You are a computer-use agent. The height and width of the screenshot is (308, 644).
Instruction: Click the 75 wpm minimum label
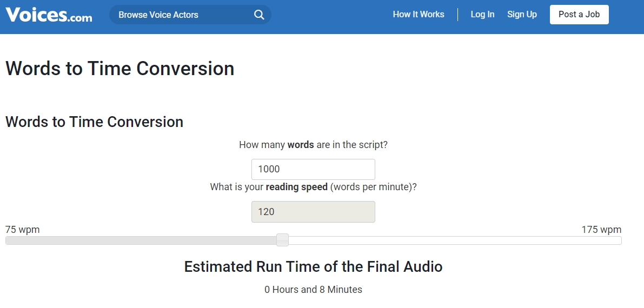[23, 230]
